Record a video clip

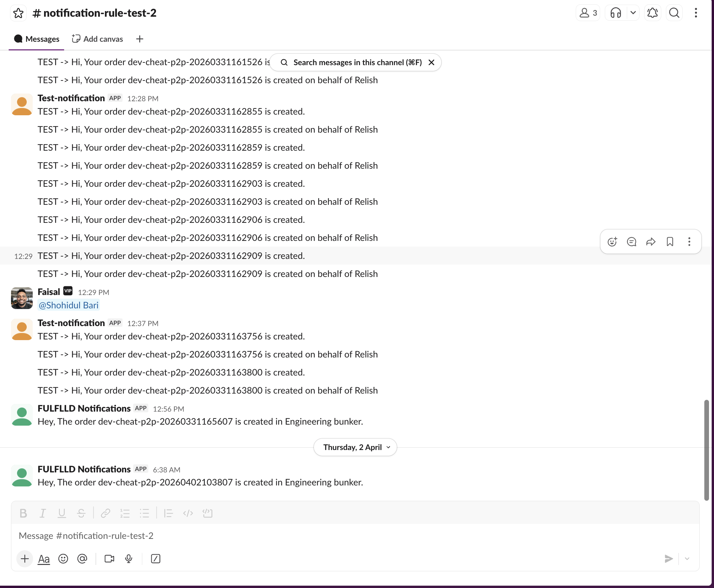109,559
